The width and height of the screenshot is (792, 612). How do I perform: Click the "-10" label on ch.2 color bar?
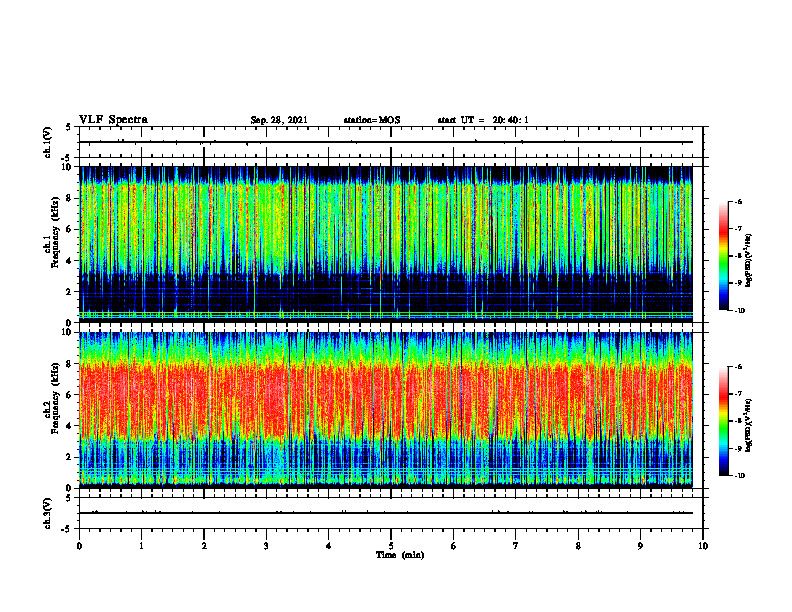tap(739, 476)
